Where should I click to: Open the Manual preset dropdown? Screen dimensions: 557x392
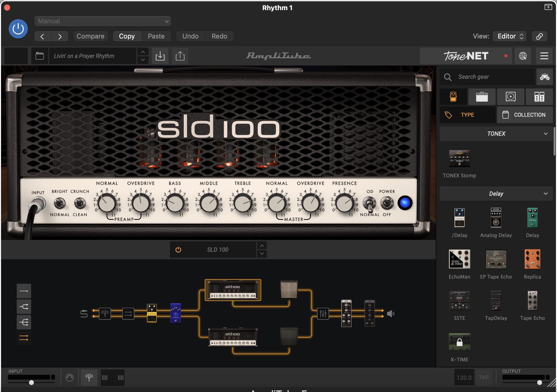click(103, 21)
